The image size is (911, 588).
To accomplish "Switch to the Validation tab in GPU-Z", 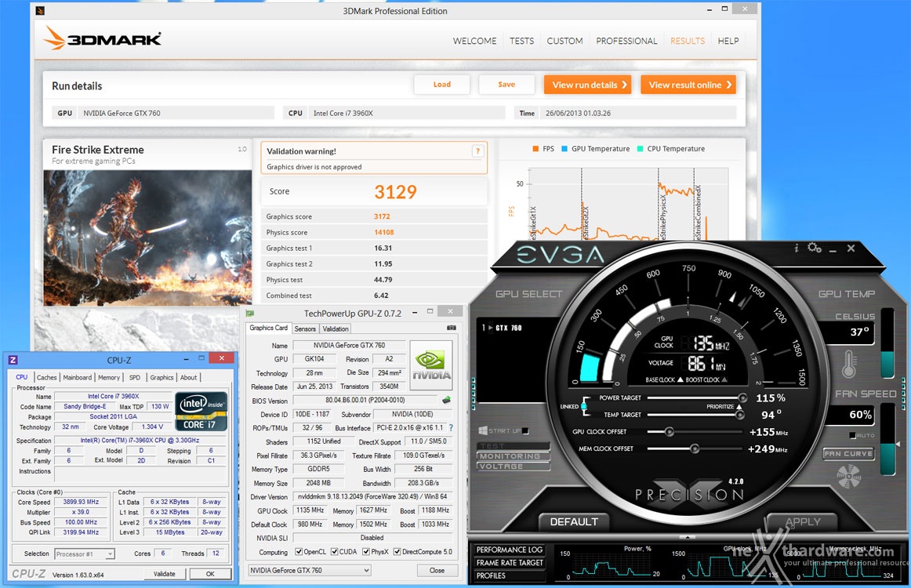I will pyautogui.click(x=336, y=328).
